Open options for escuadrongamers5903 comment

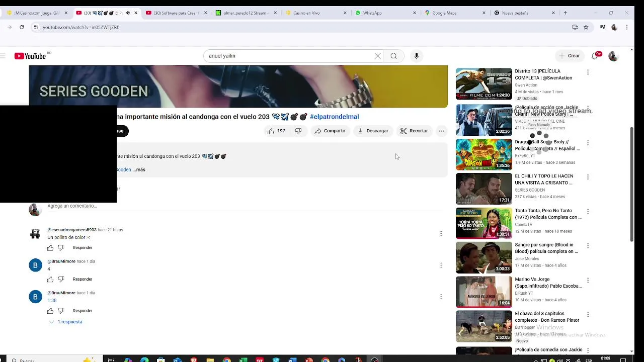click(441, 234)
